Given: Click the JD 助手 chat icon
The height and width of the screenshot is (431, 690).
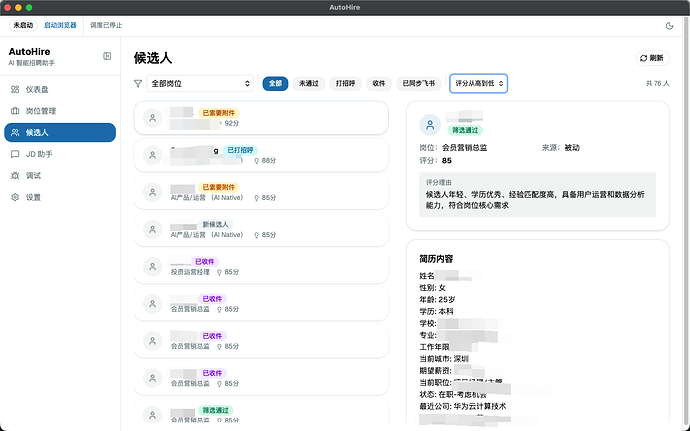Looking at the screenshot, I should (x=15, y=154).
